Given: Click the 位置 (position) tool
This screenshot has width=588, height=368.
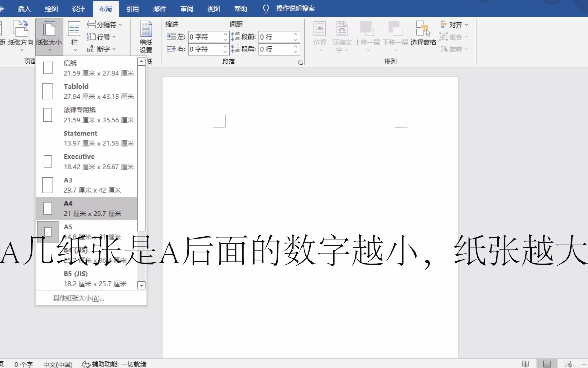Looking at the screenshot, I should click(x=320, y=36).
